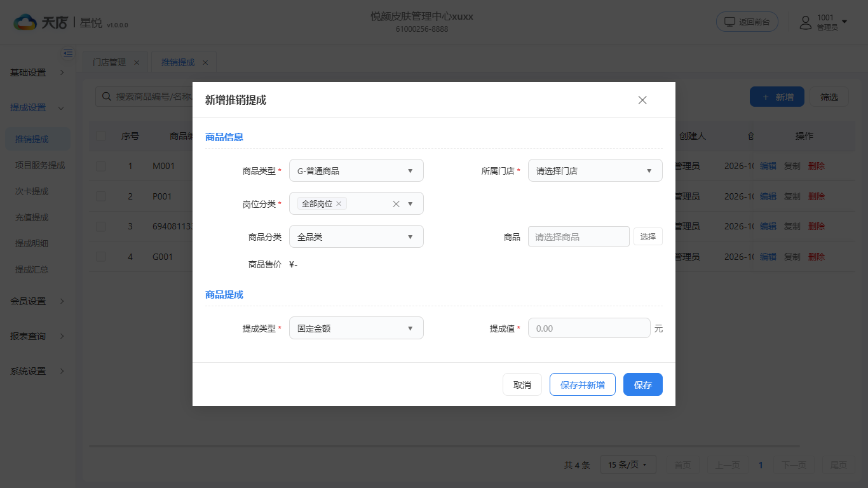Click the 筛选 filter button

tap(829, 97)
